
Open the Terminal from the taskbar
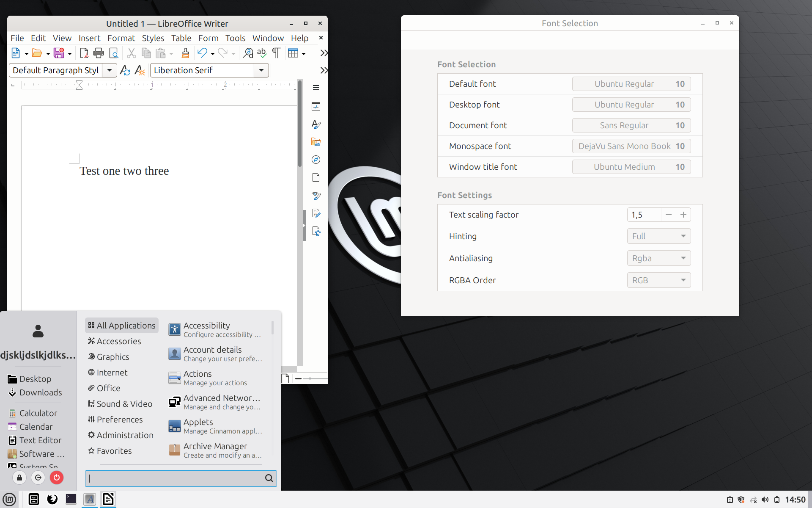coord(71,500)
